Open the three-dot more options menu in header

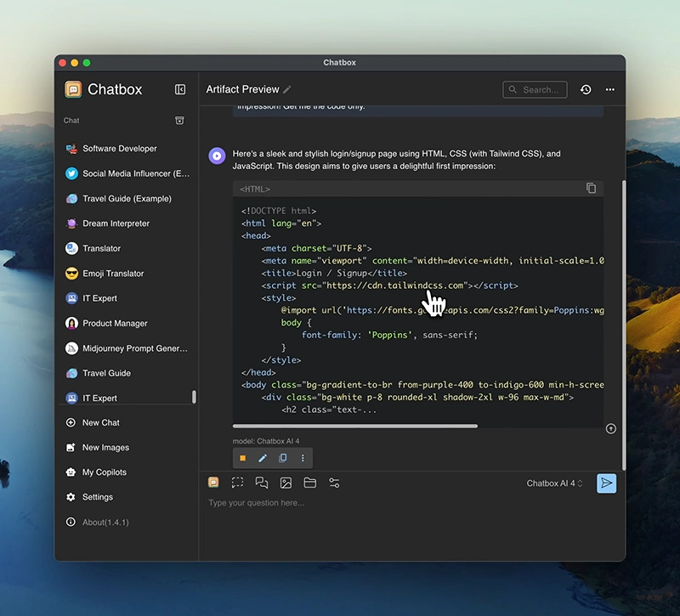610,90
